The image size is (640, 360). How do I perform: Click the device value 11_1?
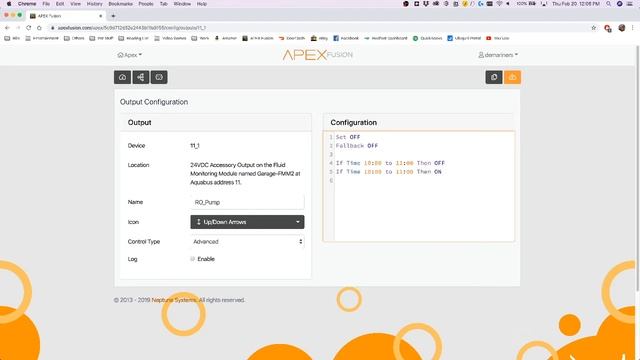pos(195,146)
